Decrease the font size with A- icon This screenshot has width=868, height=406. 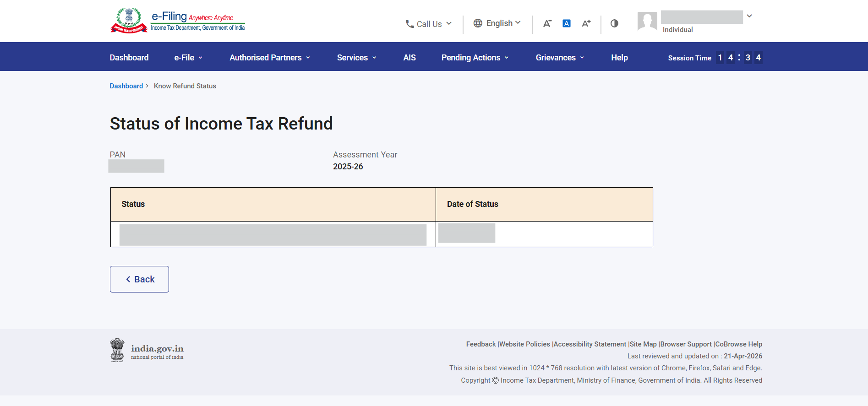(x=547, y=23)
